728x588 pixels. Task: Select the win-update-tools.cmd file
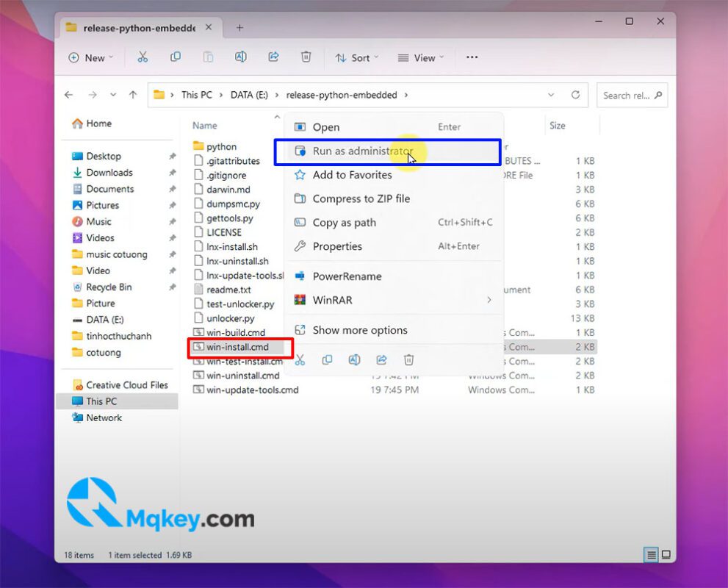[x=245, y=390]
